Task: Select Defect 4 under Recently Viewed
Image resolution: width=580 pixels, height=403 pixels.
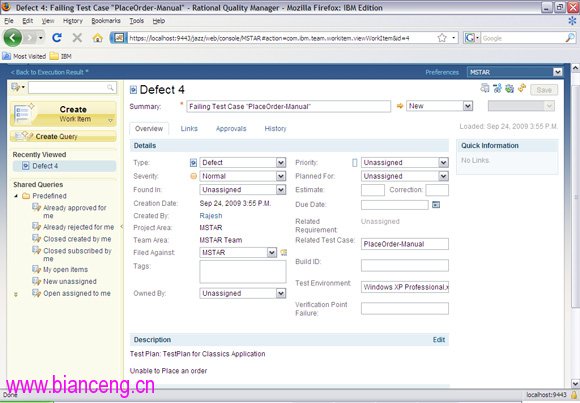Action: point(64,166)
